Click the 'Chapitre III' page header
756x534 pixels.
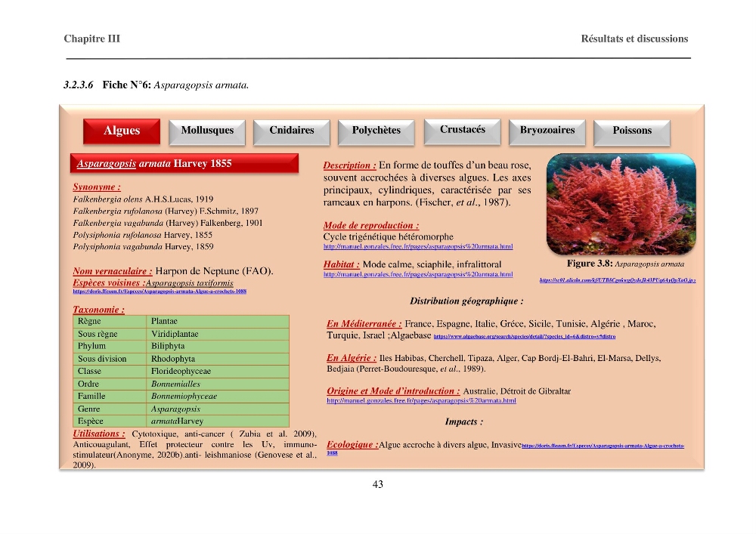(92, 39)
